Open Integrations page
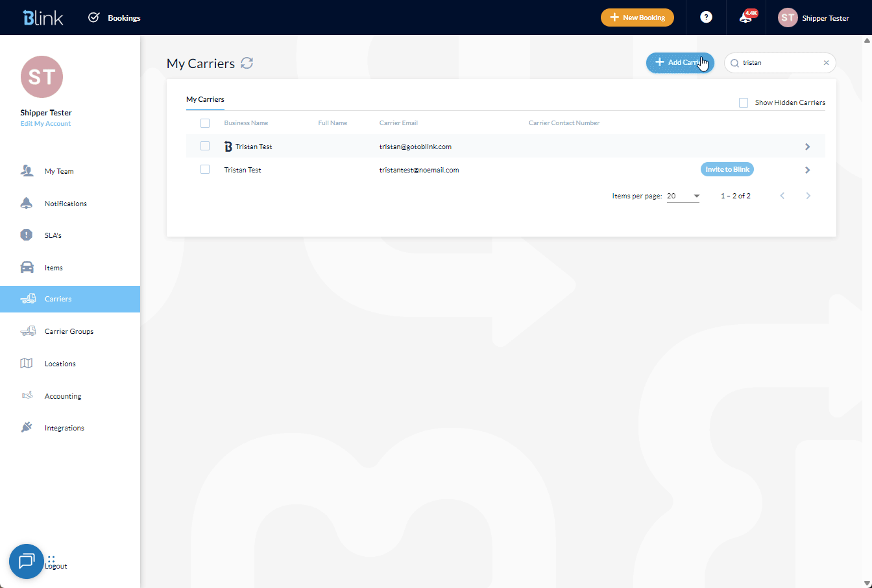 pos(64,428)
